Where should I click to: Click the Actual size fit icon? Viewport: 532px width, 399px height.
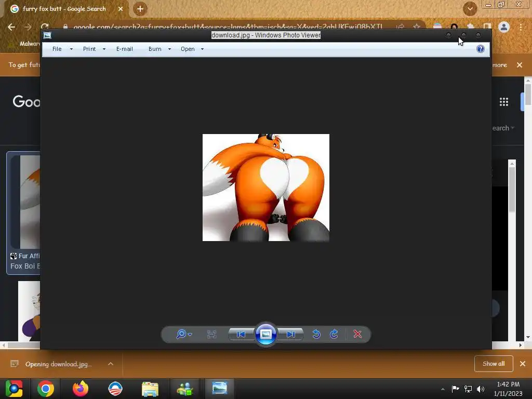[x=211, y=334]
